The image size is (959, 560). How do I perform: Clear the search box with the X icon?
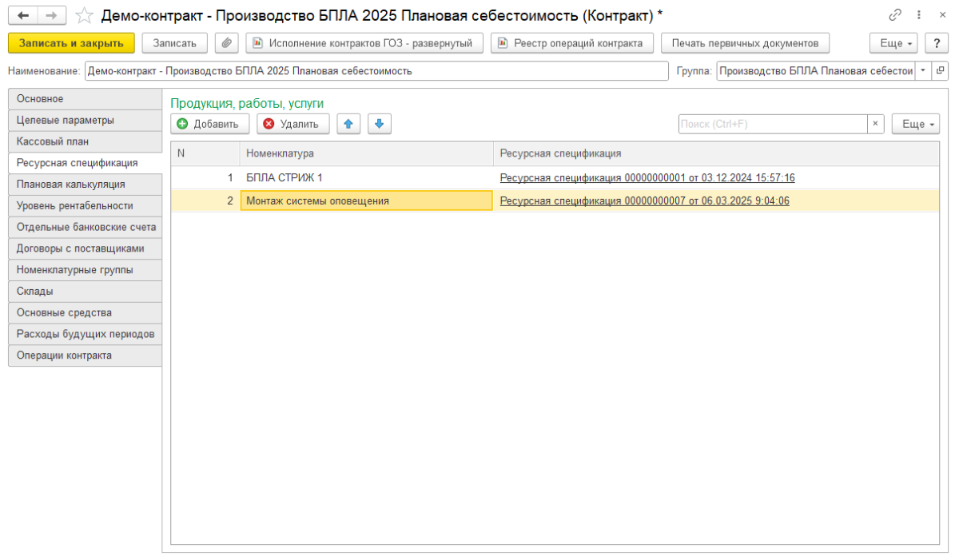pyautogui.click(x=876, y=124)
